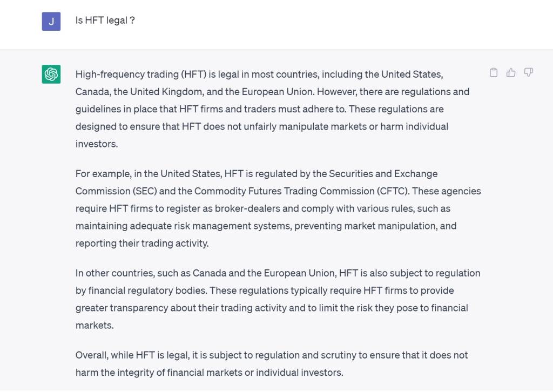Click the paragraph starting 'In other countries'
The height and width of the screenshot is (392, 553).
point(278,299)
